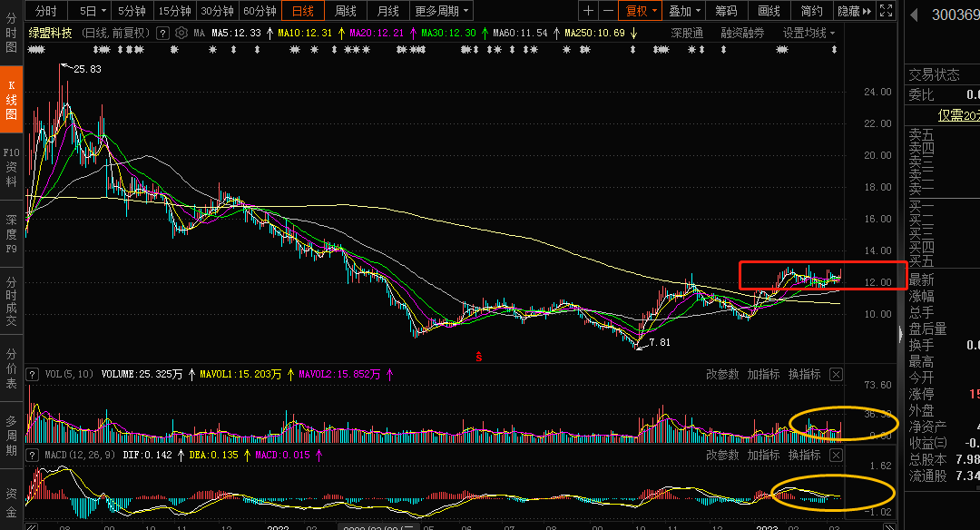
Task: Open 多周期 in the left sidebar
Action: 11,436
